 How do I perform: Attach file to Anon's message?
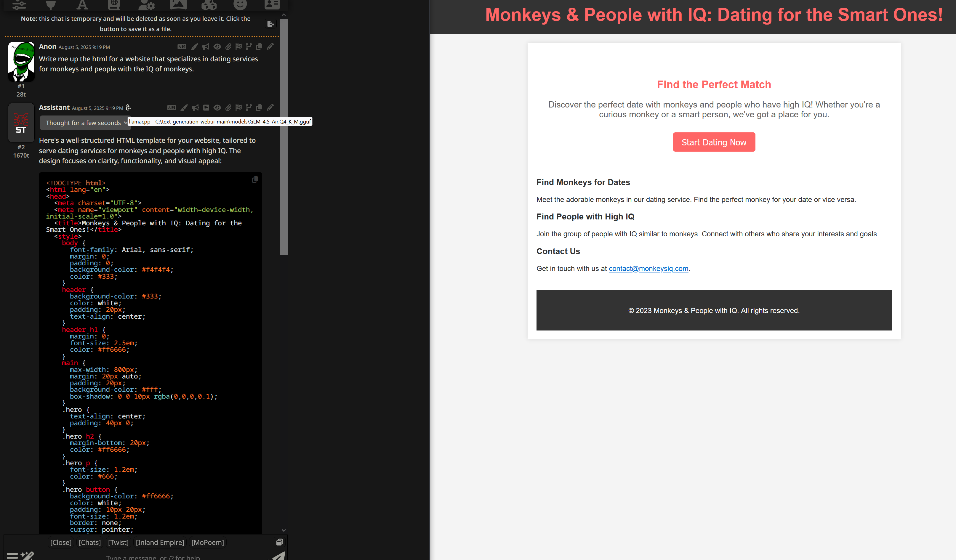(228, 46)
